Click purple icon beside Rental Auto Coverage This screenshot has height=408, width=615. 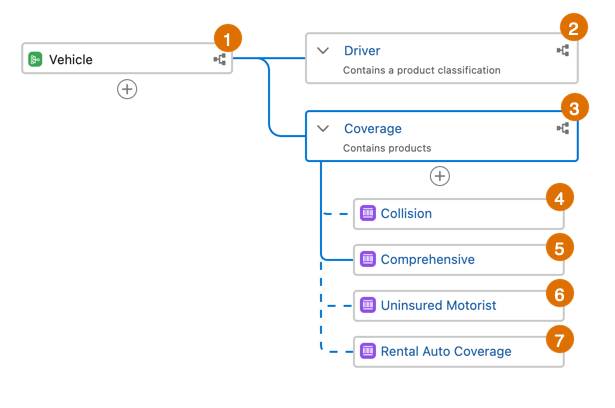[x=368, y=351]
